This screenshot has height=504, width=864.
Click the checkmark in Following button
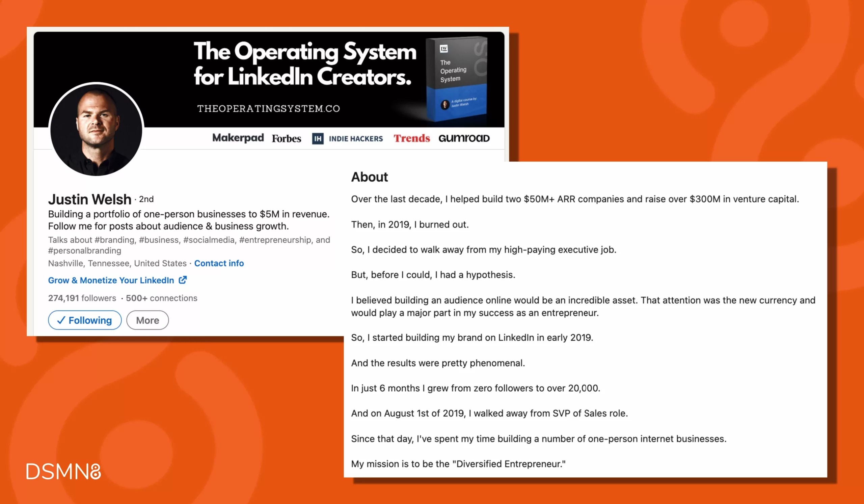[62, 320]
